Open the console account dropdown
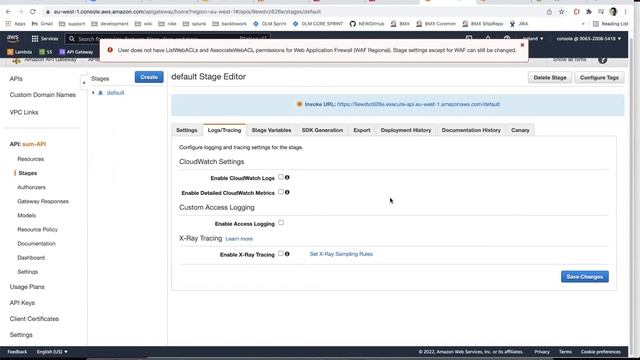 click(589, 38)
